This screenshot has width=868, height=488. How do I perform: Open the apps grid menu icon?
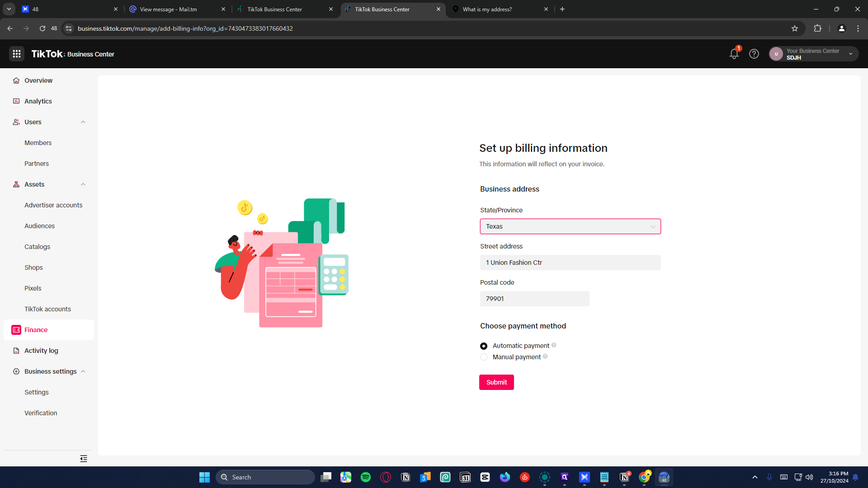(x=17, y=54)
